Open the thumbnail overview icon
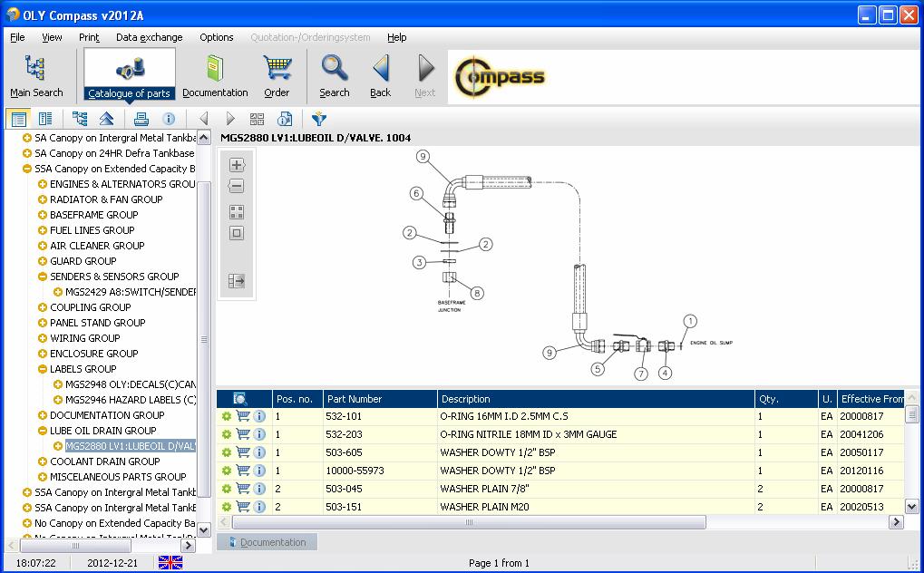The height and width of the screenshot is (573, 924). coord(257,119)
